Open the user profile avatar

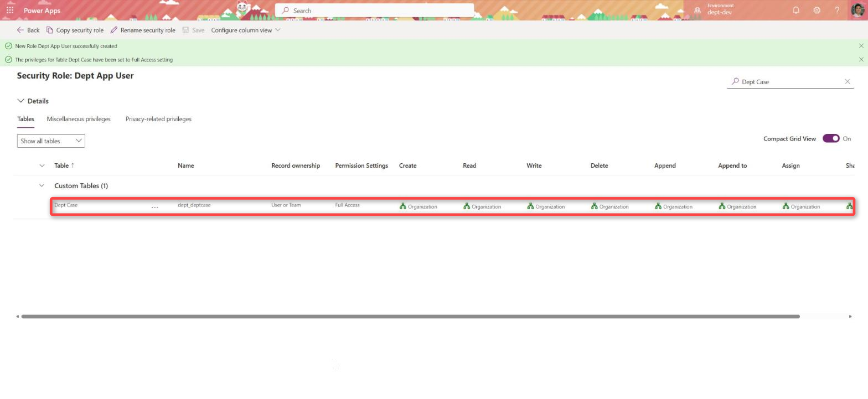pos(857,10)
